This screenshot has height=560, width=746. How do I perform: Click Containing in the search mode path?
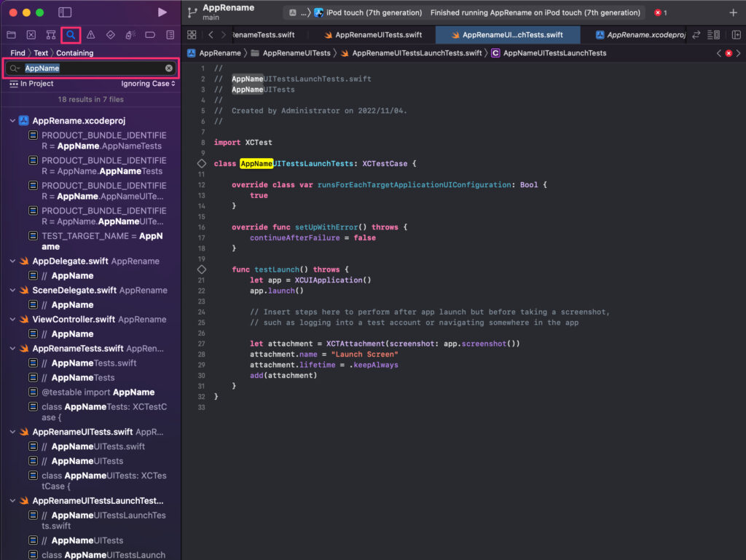click(x=75, y=53)
